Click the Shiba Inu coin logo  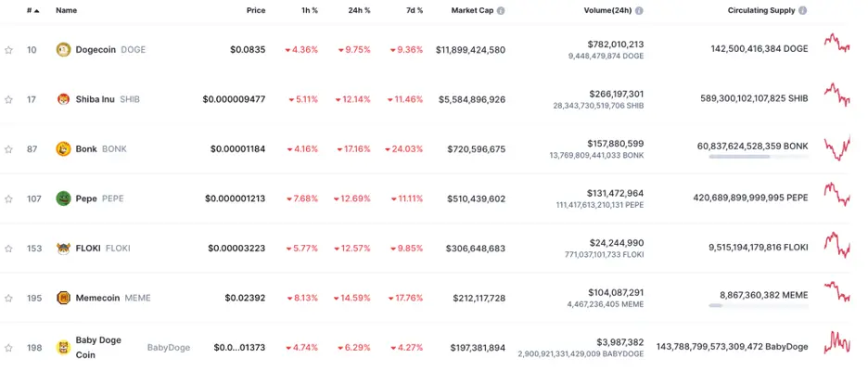(64, 99)
